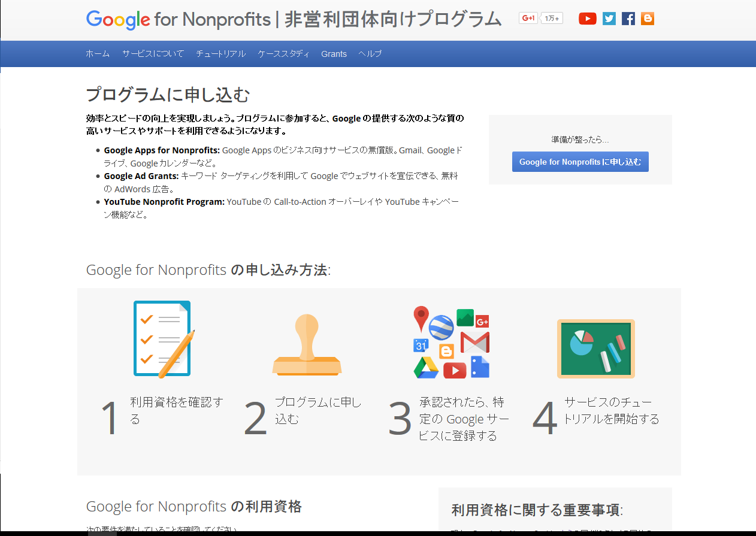
Task: Click 利用資格に関する重要事項 heading
Action: [x=537, y=510]
